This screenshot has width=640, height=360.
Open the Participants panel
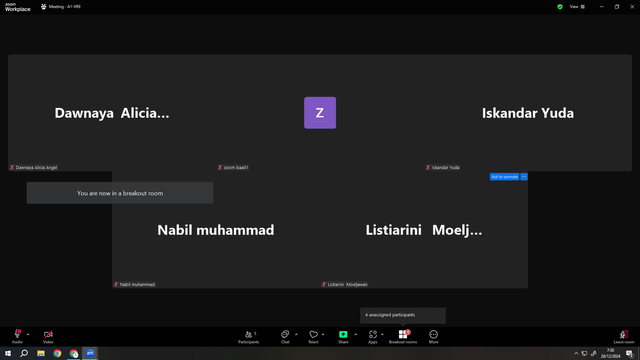[x=249, y=336]
